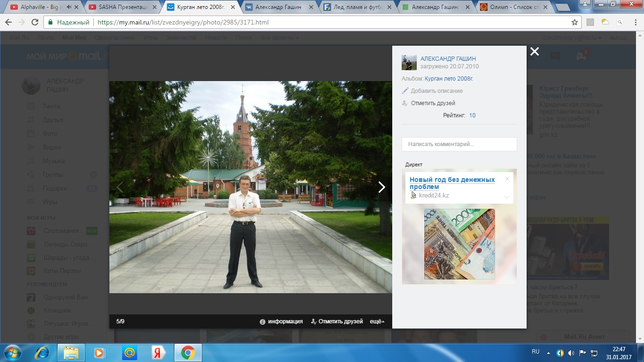Go to the next photo with the right arrow

pos(381,187)
